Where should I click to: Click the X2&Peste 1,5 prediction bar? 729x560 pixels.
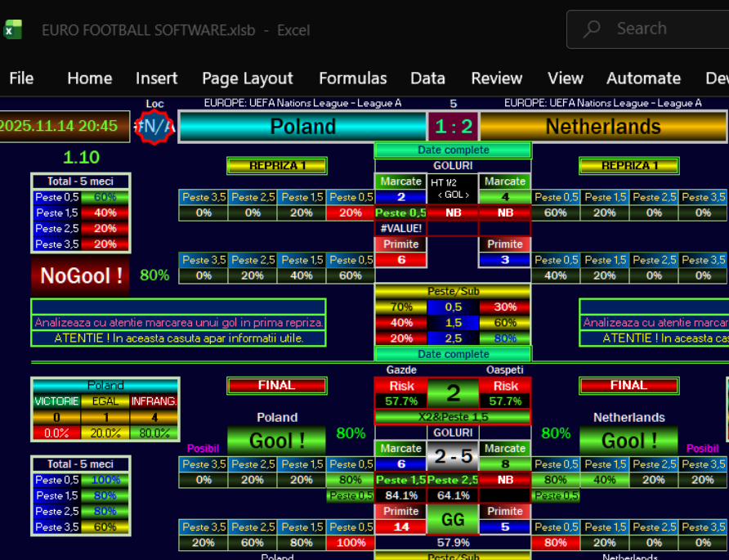pyautogui.click(x=453, y=417)
